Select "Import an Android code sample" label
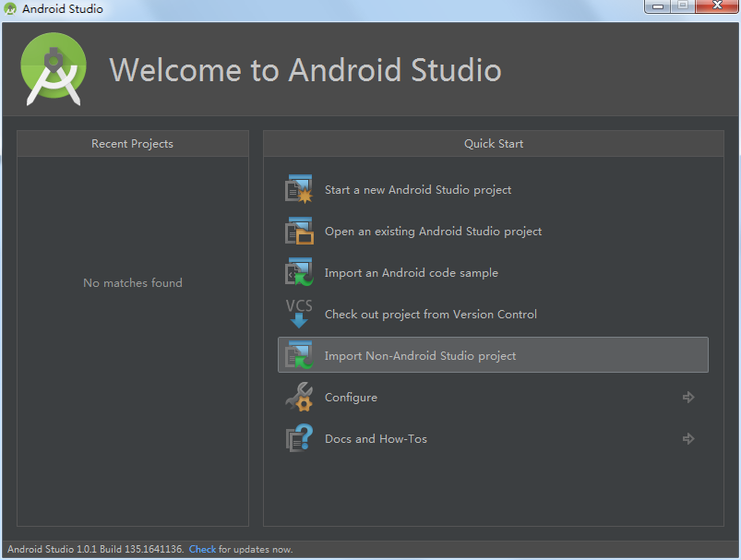 click(411, 273)
